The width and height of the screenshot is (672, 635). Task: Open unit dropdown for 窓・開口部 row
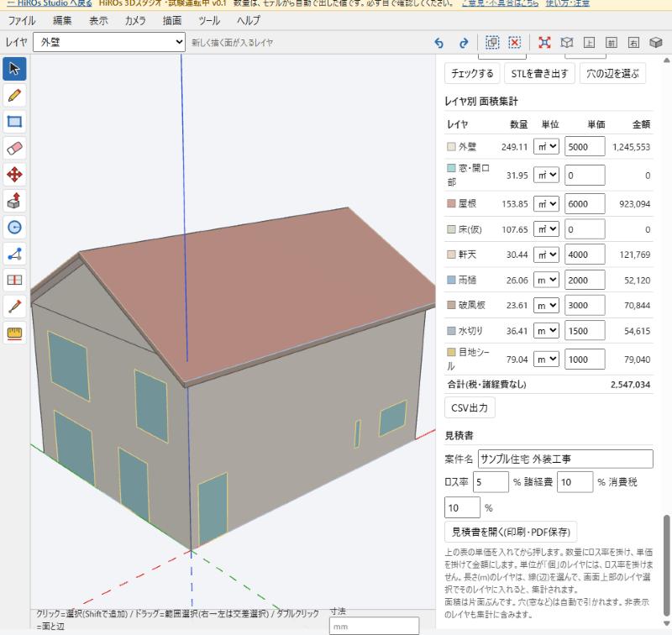546,175
